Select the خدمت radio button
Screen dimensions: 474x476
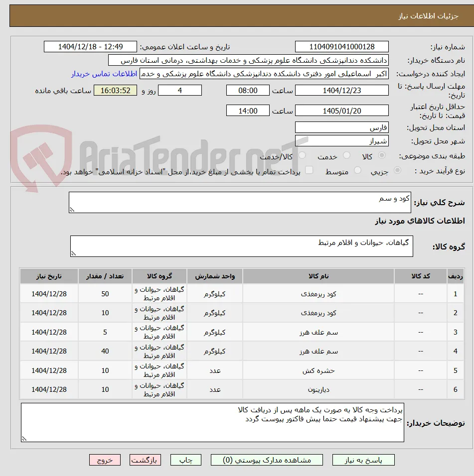(346, 155)
